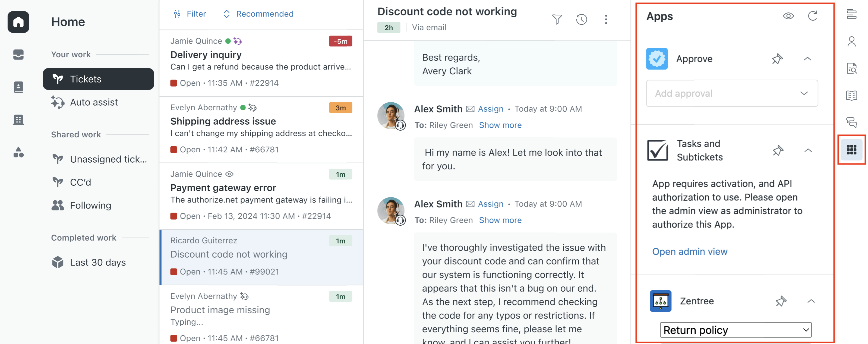The image size is (868, 344).
Task: Pin the Approve app
Action: coord(777,59)
